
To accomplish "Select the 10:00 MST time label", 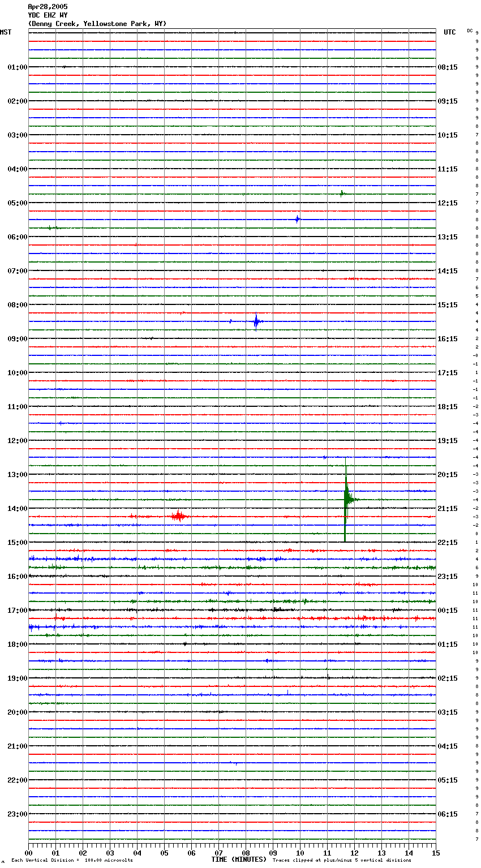I will click(x=18, y=373).
